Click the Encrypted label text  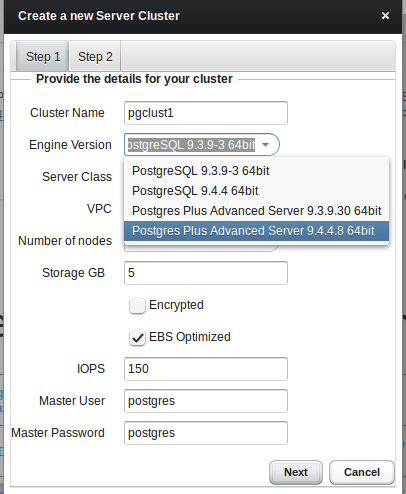(x=176, y=305)
